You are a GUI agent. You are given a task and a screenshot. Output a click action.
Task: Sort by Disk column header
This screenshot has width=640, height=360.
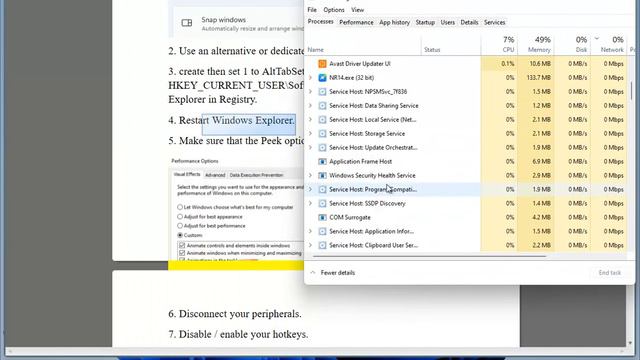click(572, 44)
